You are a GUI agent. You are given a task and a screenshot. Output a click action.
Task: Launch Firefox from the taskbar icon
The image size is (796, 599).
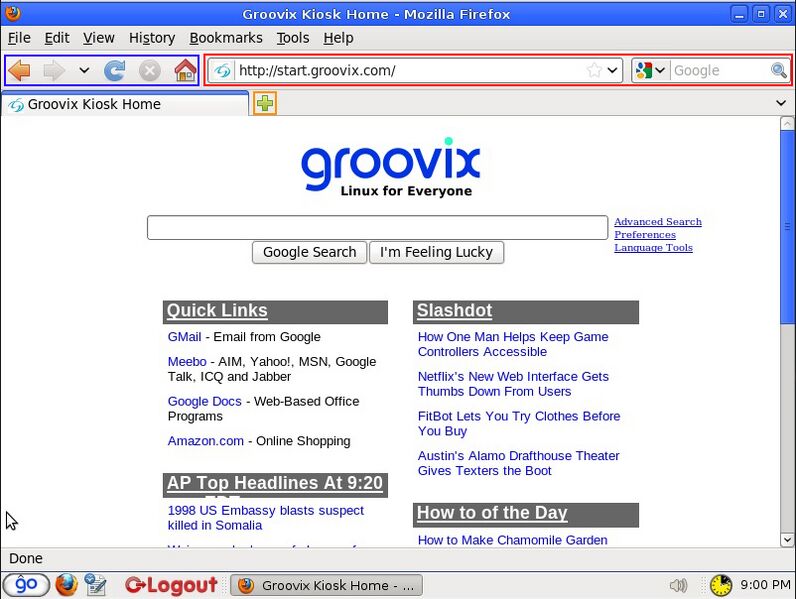(x=67, y=585)
